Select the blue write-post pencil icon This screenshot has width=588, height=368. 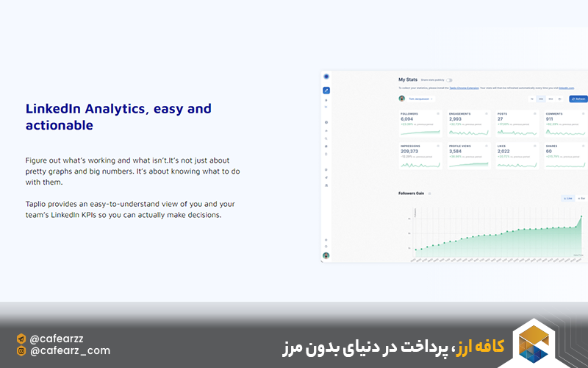coord(326,91)
